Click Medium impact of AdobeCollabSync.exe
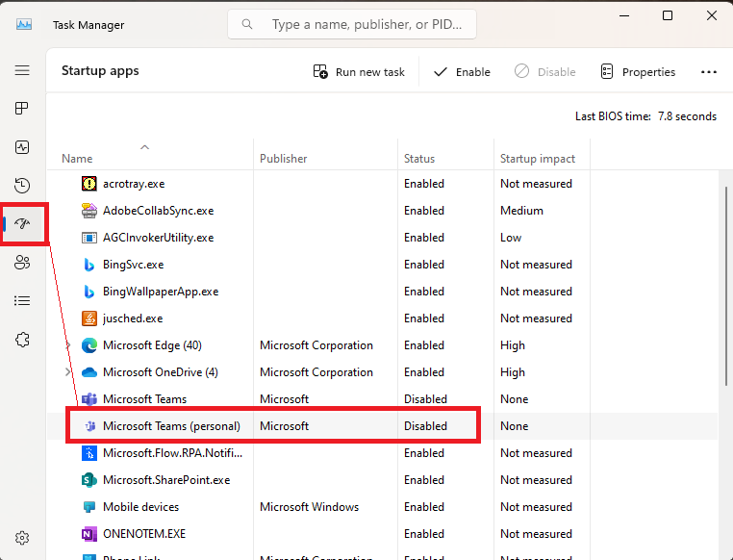Screen dimensions: 733x560 pyautogui.click(x=521, y=211)
